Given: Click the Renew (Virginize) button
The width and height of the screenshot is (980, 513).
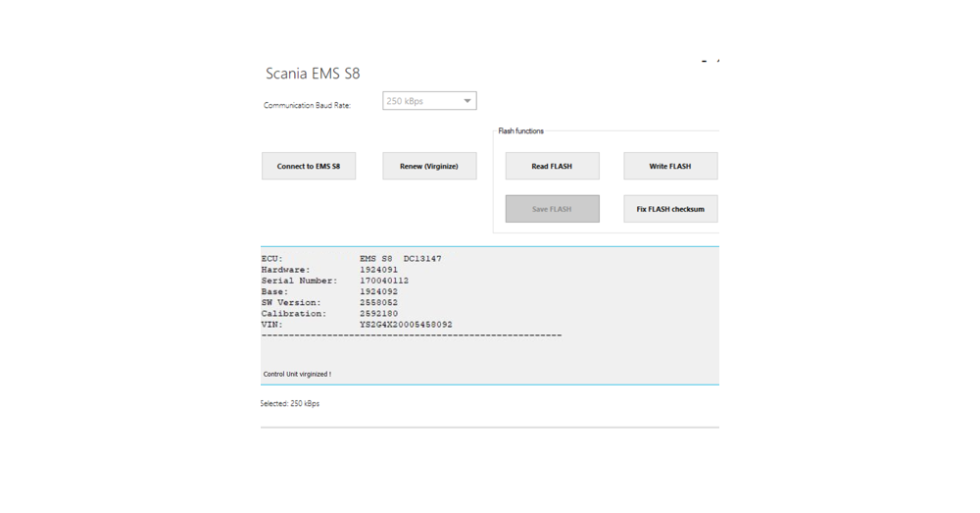Looking at the screenshot, I should 429,166.
